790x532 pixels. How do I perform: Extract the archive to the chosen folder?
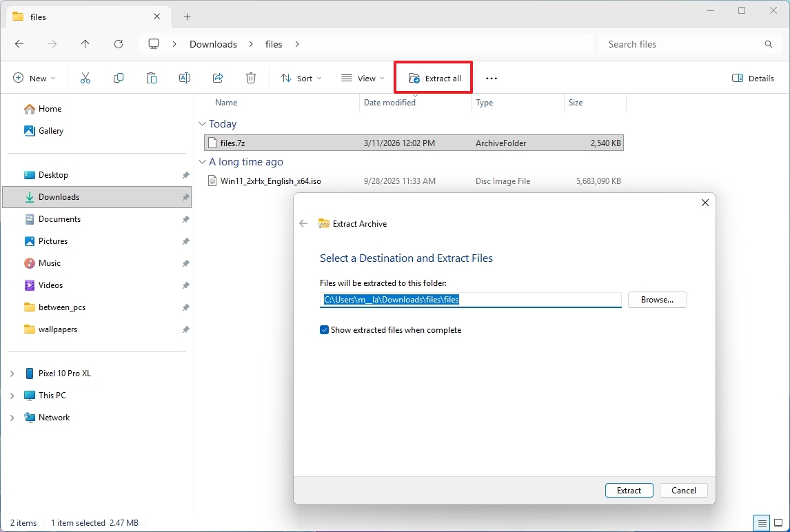click(628, 490)
